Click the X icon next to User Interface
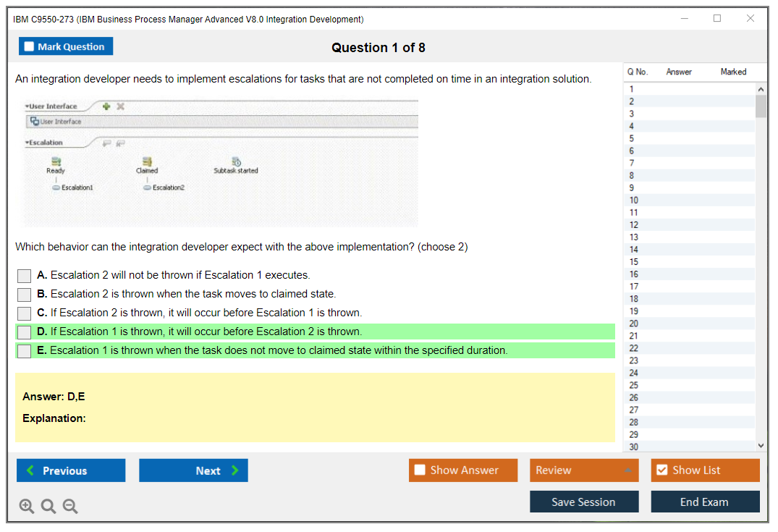The width and height of the screenshot is (778, 532). click(120, 106)
